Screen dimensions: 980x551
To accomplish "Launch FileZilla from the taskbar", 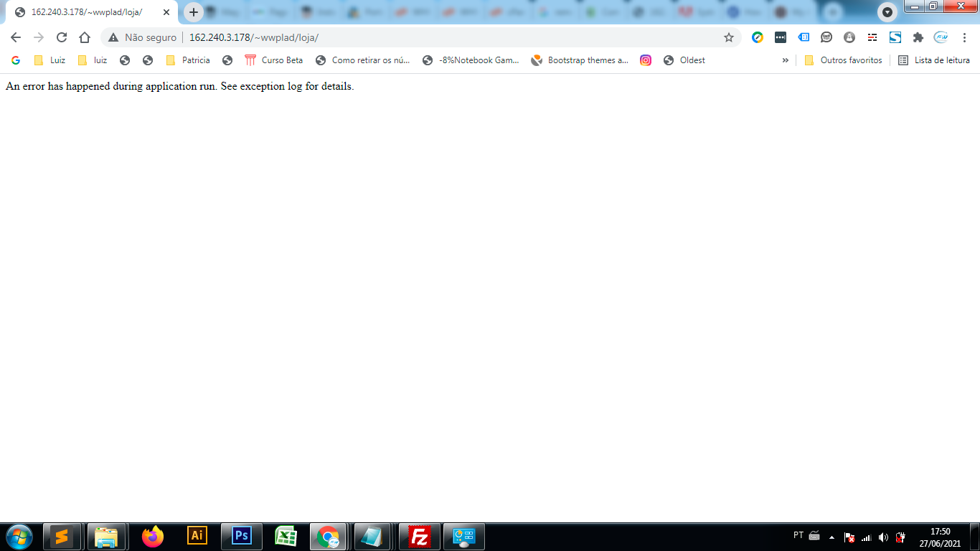I will (x=419, y=536).
